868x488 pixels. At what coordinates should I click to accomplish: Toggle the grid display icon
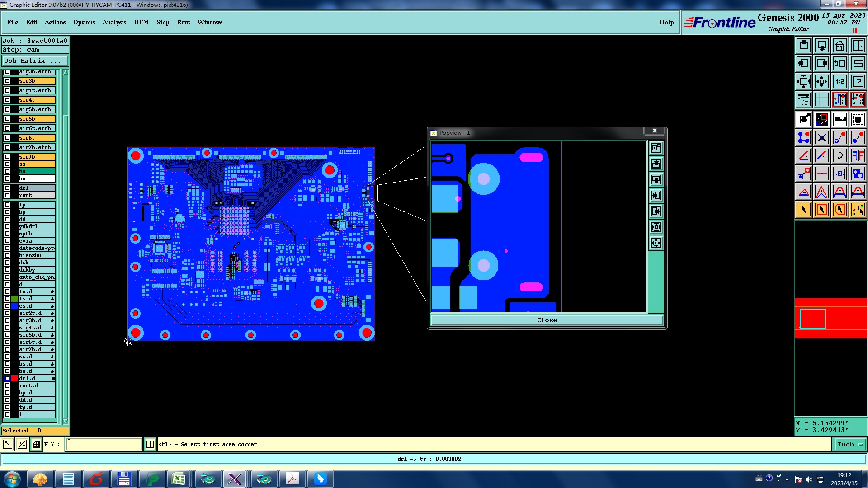tap(821, 99)
